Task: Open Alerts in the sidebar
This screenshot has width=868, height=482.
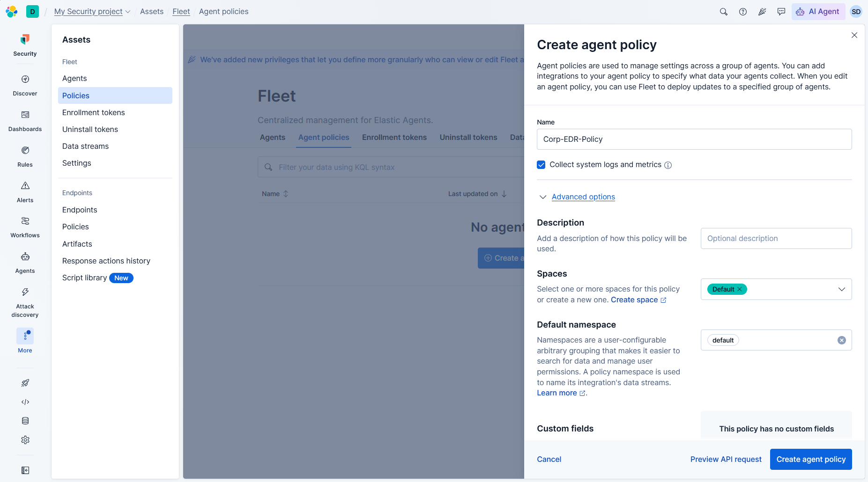Action: (25, 186)
